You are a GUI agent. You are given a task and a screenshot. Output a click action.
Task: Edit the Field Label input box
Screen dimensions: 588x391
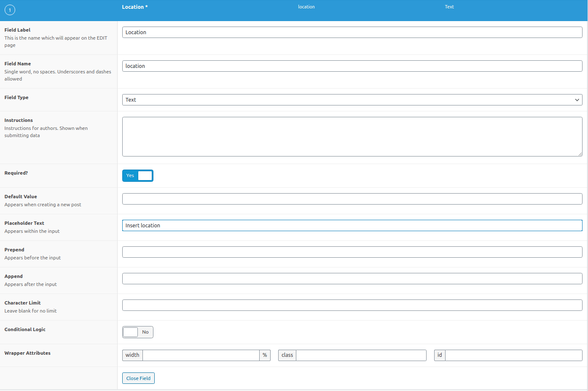[352, 32]
